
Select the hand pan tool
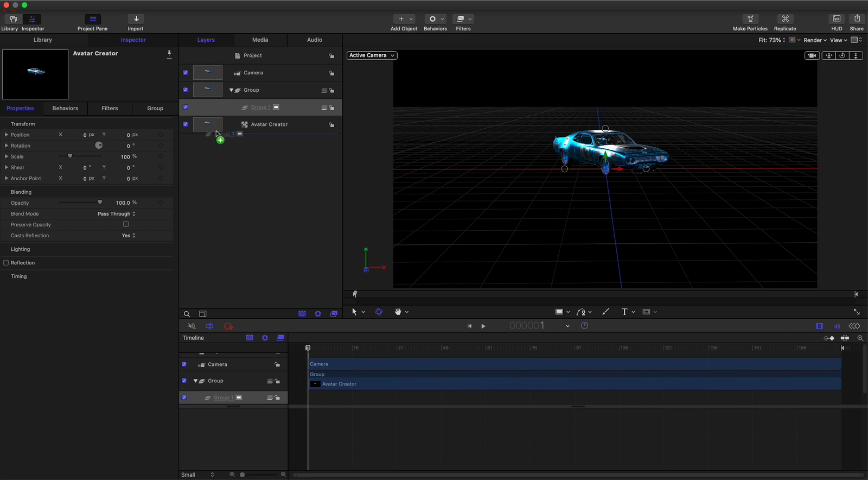(398, 312)
